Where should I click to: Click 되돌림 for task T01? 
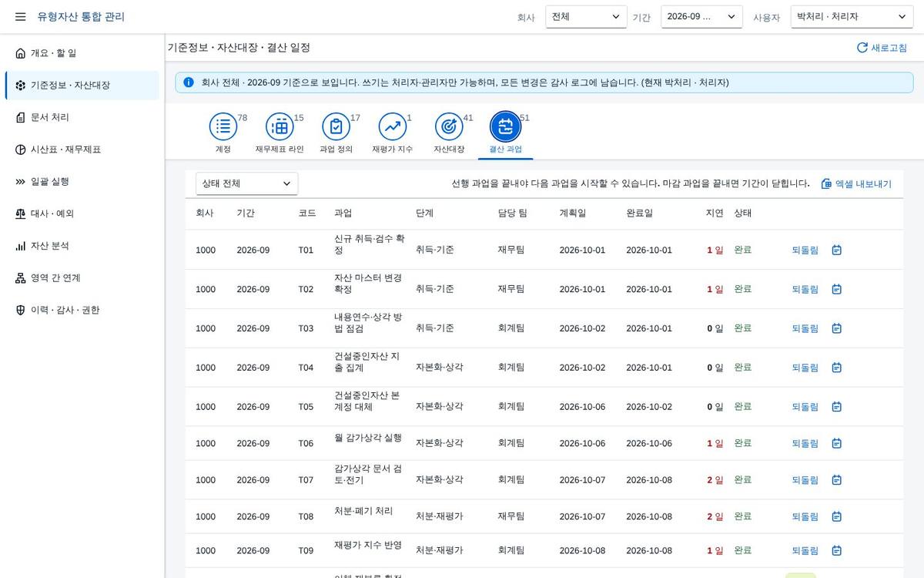tap(805, 250)
